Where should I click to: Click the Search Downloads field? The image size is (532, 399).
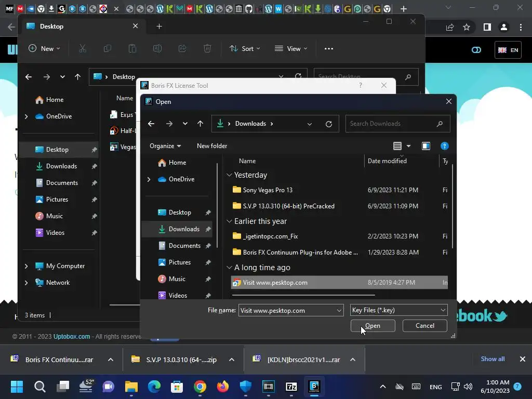[x=397, y=124]
